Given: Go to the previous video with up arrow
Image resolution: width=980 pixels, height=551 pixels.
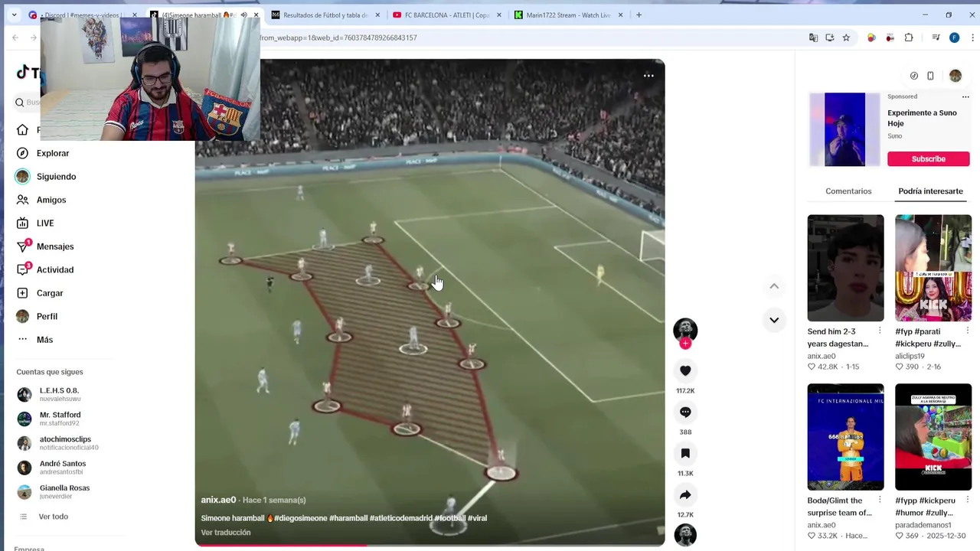Looking at the screenshot, I should 774,286.
